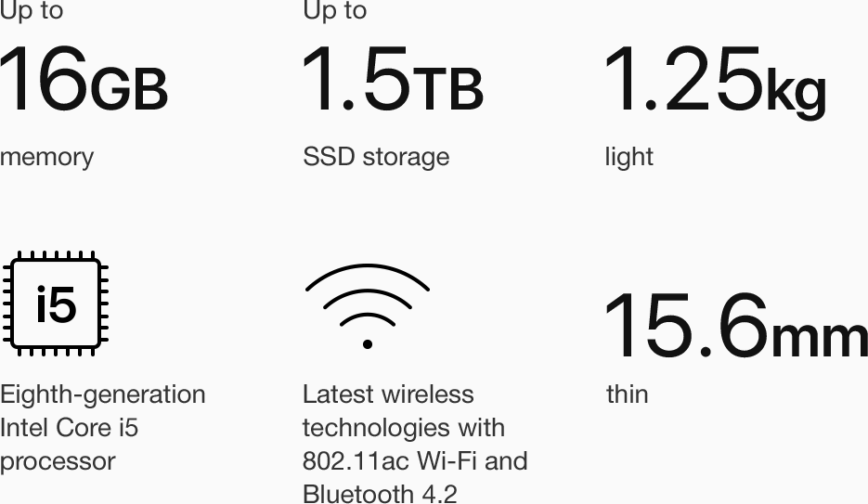Screen dimensions: 868x504
Task: Click the 'processor' text line
Action: click(x=58, y=462)
